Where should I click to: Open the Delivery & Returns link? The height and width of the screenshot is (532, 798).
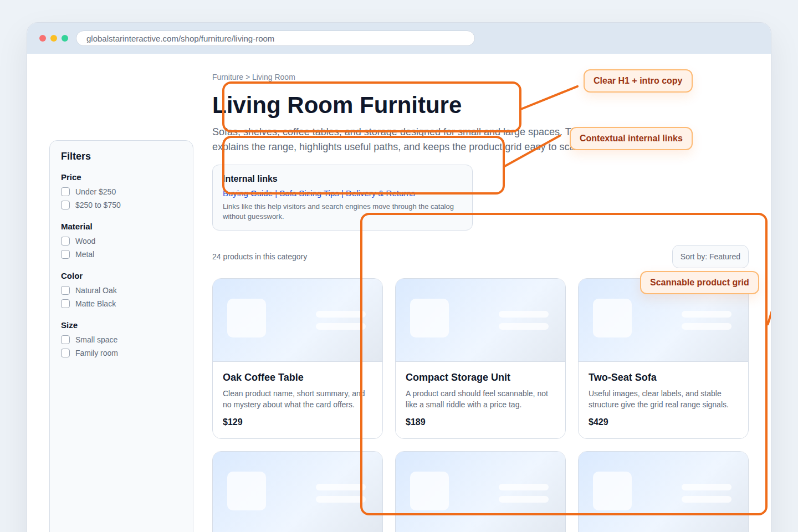[x=381, y=193]
